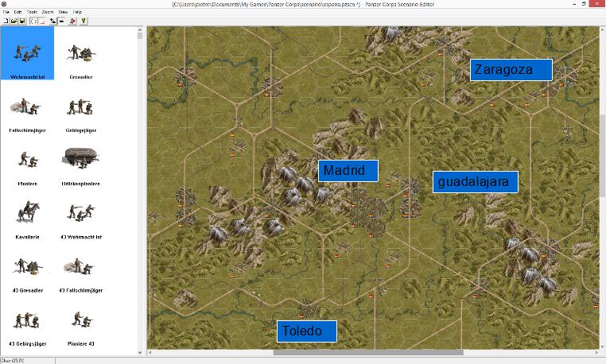This screenshot has height=364, width=606.
Task: Click the map vertical scrollbar down arrow
Action: coord(603,347)
